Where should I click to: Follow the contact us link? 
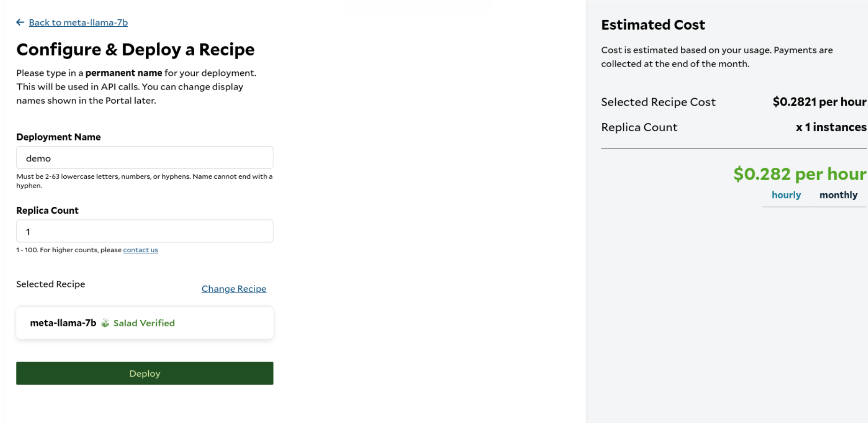point(140,250)
